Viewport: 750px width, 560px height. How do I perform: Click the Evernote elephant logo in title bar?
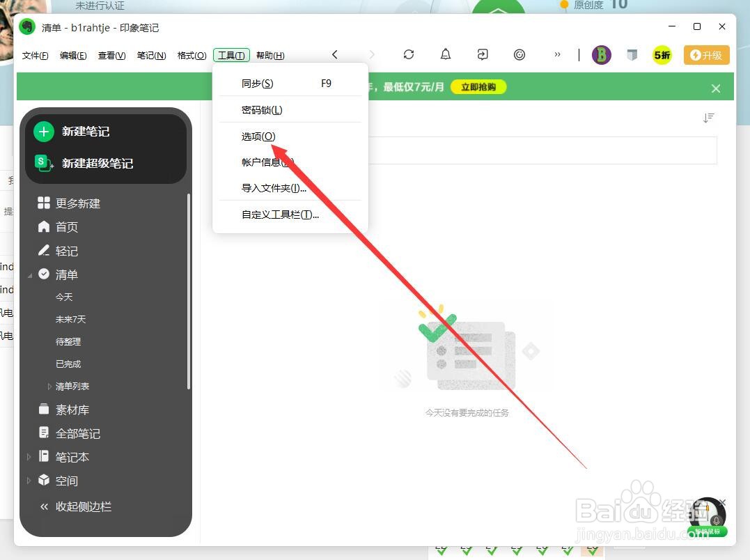pyautogui.click(x=27, y=27)
